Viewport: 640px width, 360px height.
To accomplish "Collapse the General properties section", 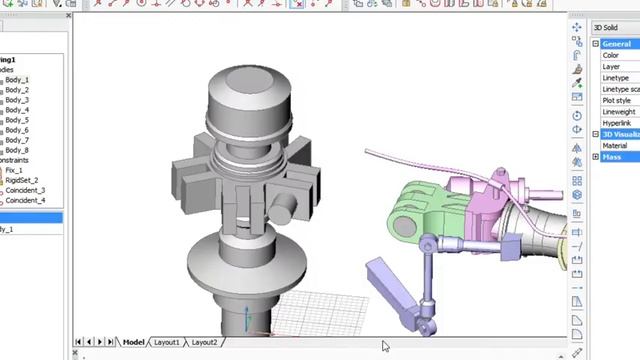I will (x=596, y=44).
